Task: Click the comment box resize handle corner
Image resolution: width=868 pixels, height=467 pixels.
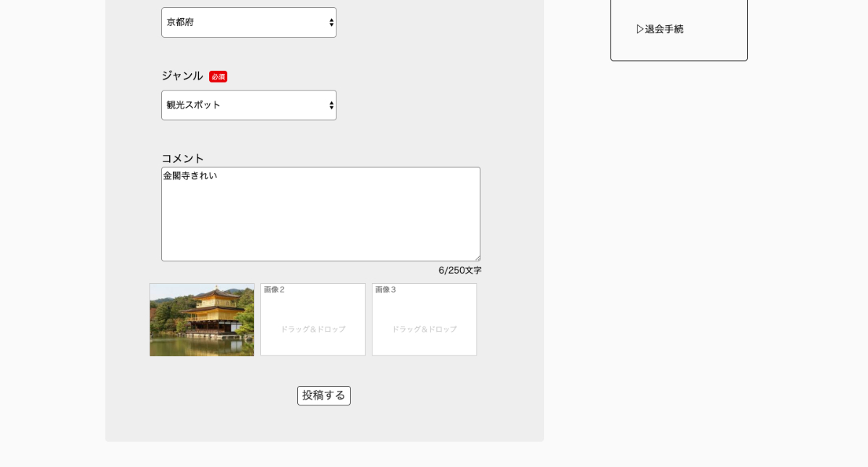Action: (477, 257)
